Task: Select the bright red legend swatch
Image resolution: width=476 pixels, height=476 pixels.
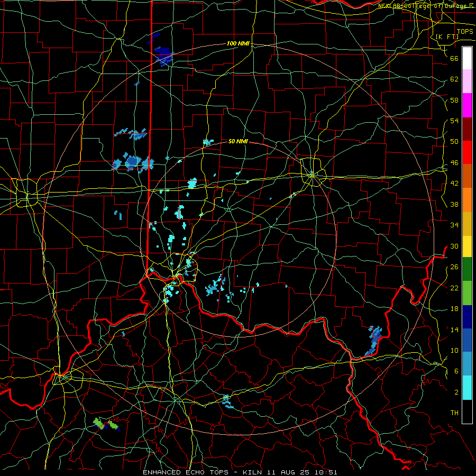Action: click(x=467, y=152)
